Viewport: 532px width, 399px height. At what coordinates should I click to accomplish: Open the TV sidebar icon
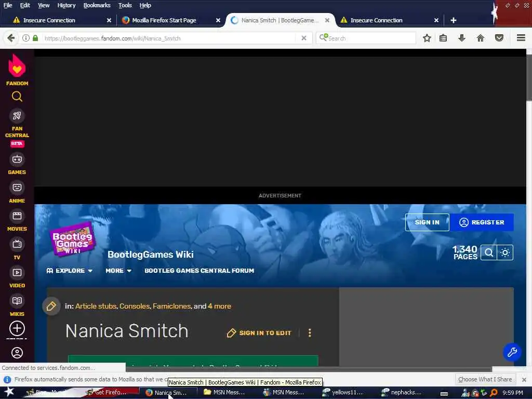(x=17, y=244)
